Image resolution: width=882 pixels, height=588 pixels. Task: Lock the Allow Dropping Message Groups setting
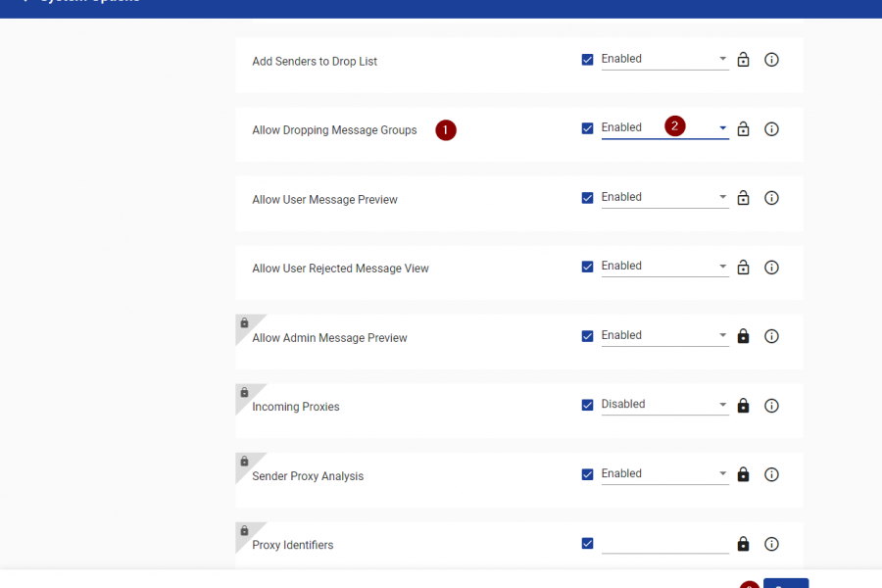pyautogui.click(x=743, y=128)
